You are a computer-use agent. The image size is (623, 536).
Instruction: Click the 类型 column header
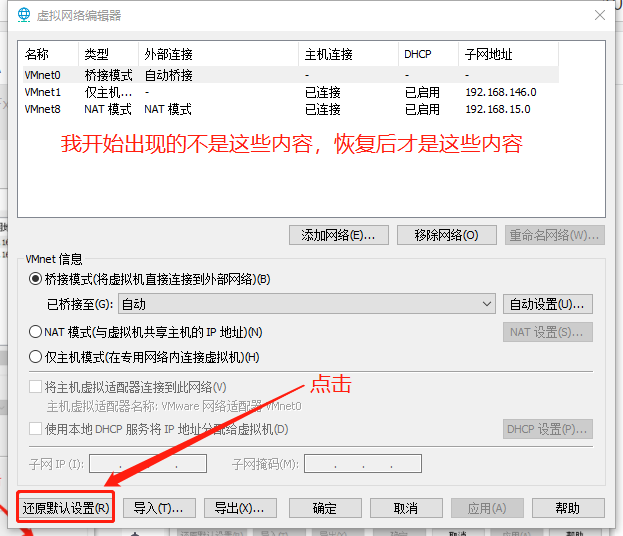click(108, 54)
